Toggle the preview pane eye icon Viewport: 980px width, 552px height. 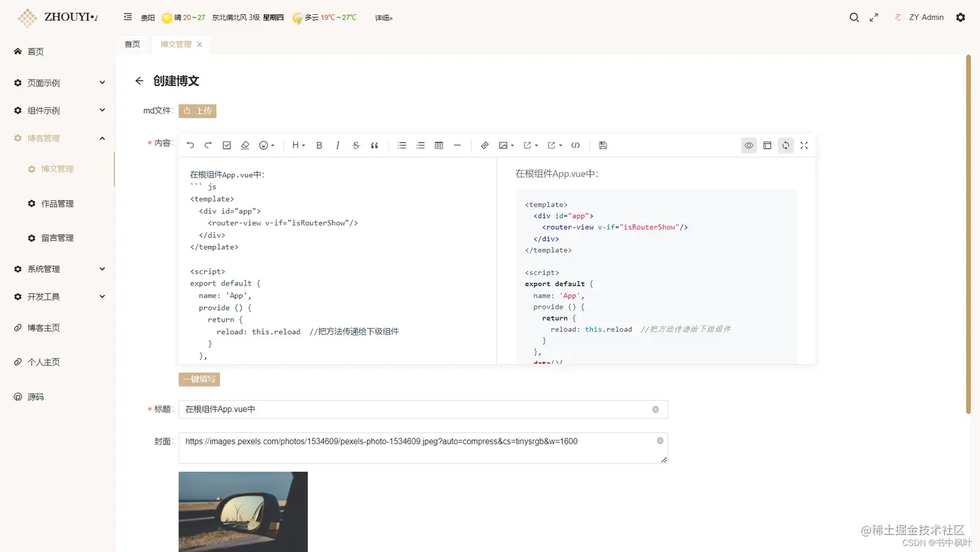point(749,145)
